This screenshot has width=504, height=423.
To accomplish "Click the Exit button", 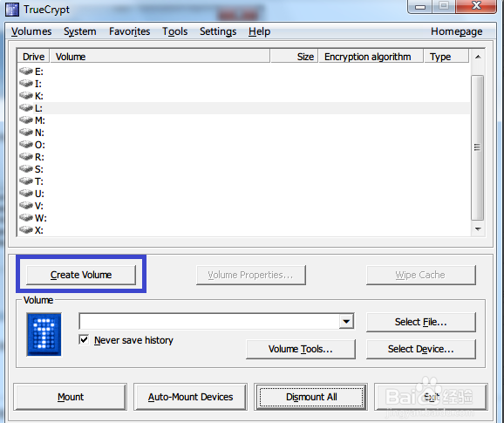I will pyautogui.click(x=431, y=397).
